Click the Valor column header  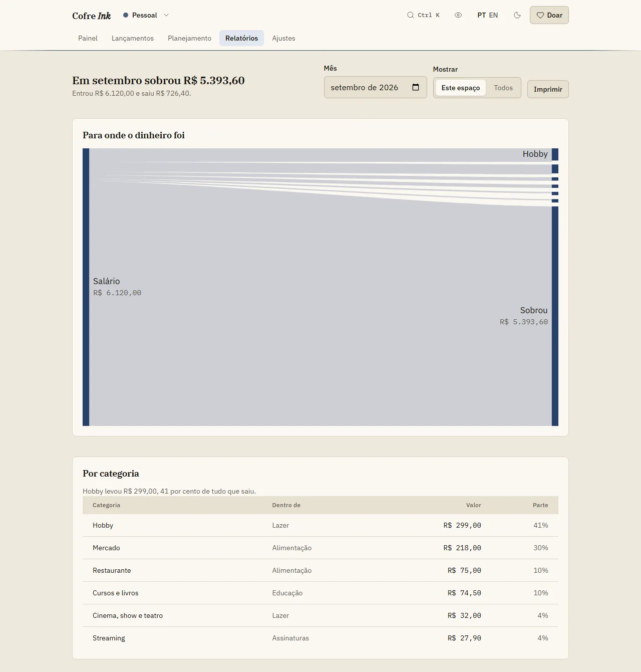[x=474, y=505]
